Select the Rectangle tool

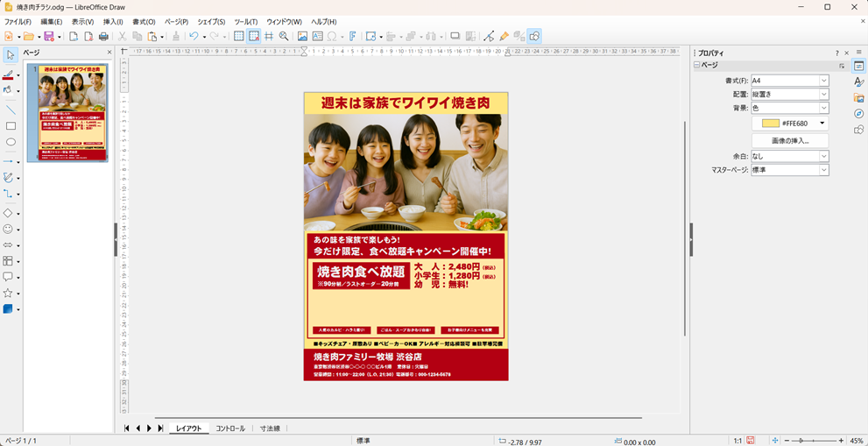point(11,126)
